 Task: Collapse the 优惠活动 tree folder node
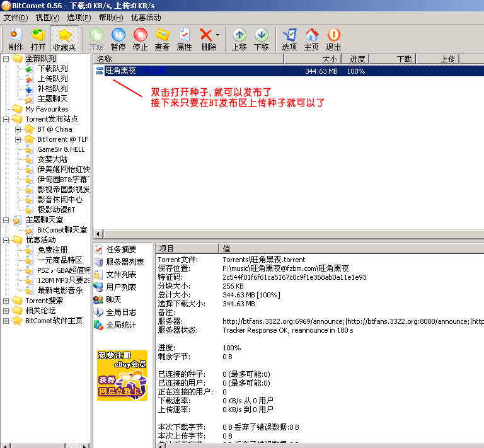click(6, 240)
